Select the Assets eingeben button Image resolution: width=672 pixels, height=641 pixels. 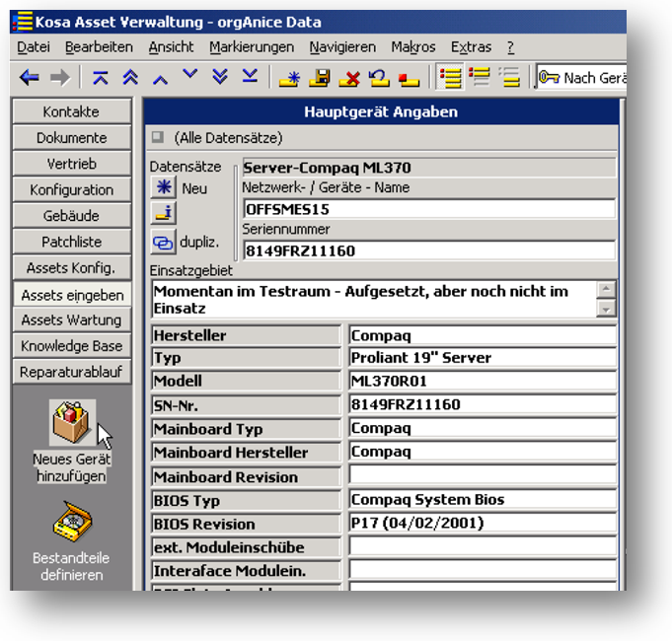tap(72, 295)
